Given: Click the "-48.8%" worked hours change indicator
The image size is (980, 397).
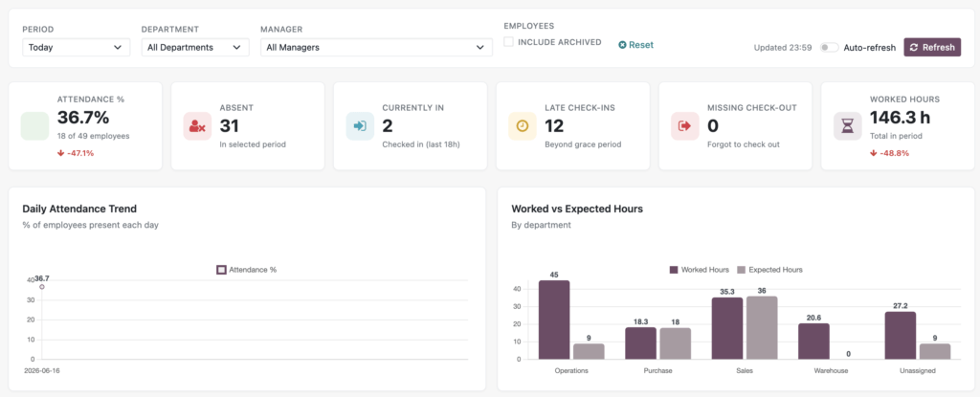Looking at the screenshot, I should point(889,152).
